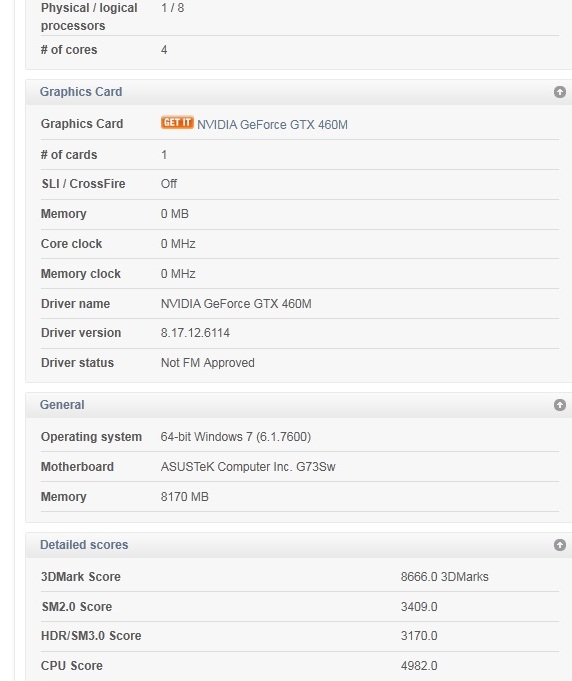
Task: Collapse the Detailed scores section arrow
Action: coord(559,545)
